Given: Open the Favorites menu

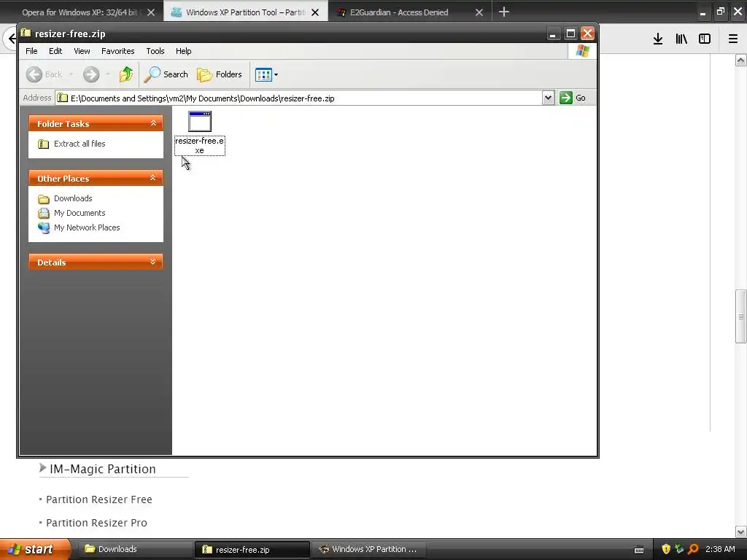Looking at the screenshot, I should coord(117,51).
